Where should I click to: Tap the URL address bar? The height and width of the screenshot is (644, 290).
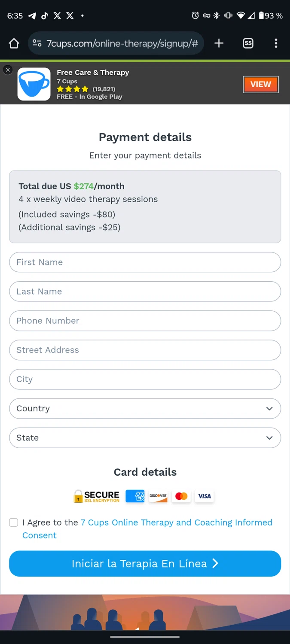(x=122, y=43)
